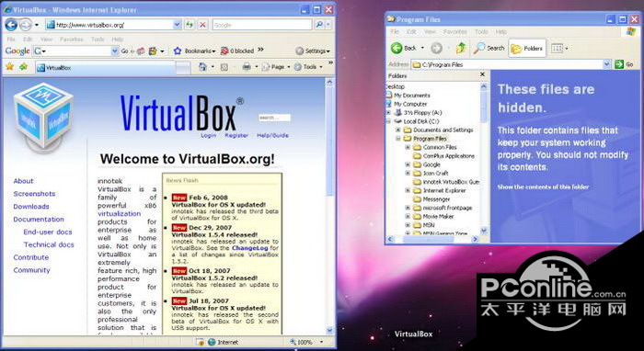Click the IE Print icon
This screenshot has height=351, width=644.
click(247, 67)
